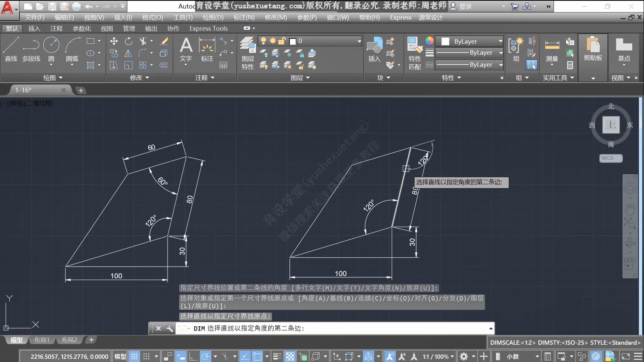
Task: Click the Plot/Print icon in quick access toolbar
Action: (77, 6)
